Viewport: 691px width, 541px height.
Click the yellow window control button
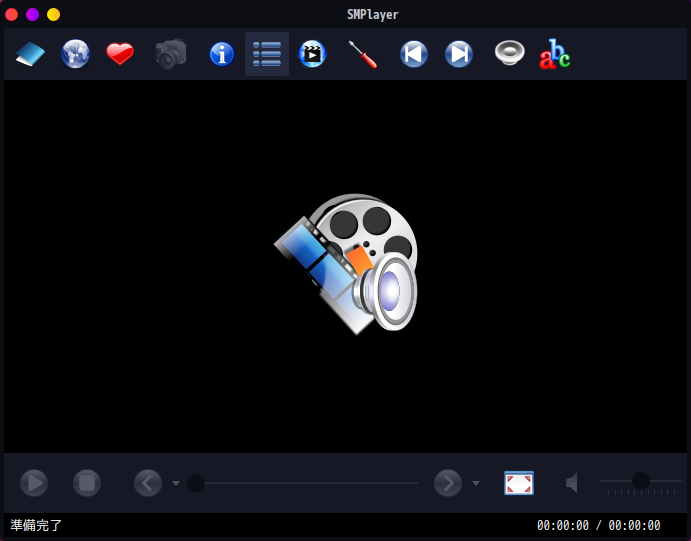(54, 15)
